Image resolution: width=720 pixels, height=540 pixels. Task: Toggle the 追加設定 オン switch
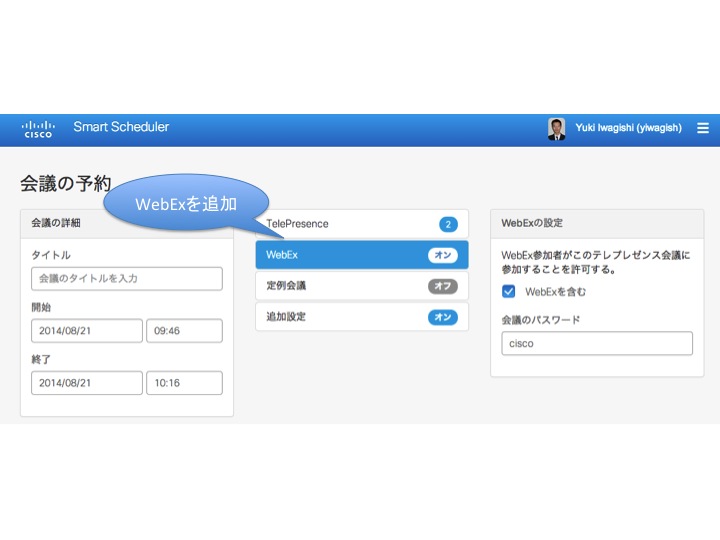point(442,317)
